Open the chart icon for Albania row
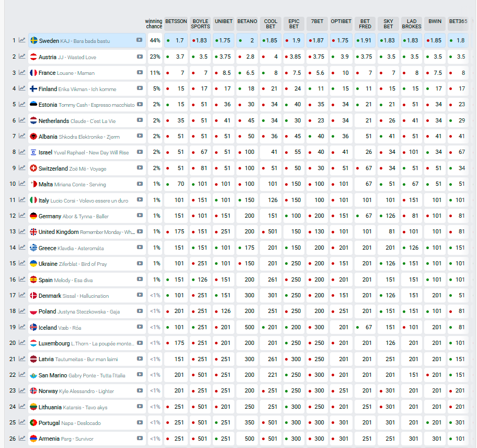The width and height of the screenshot is (477, 448). [x=22, y=136]
